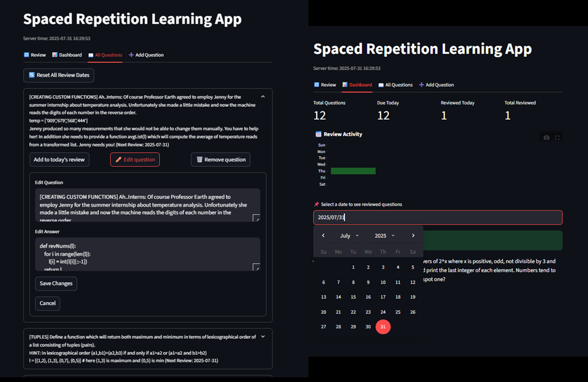Select July 12 in calendar
The image size is (588, 382).
coord(413,282)
